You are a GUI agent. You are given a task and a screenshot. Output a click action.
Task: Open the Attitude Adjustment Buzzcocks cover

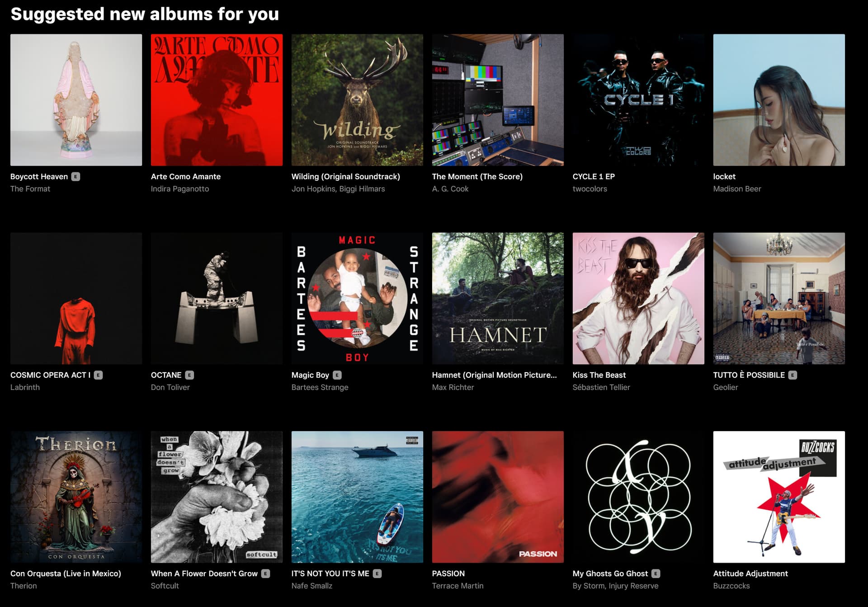coord(779,497)
